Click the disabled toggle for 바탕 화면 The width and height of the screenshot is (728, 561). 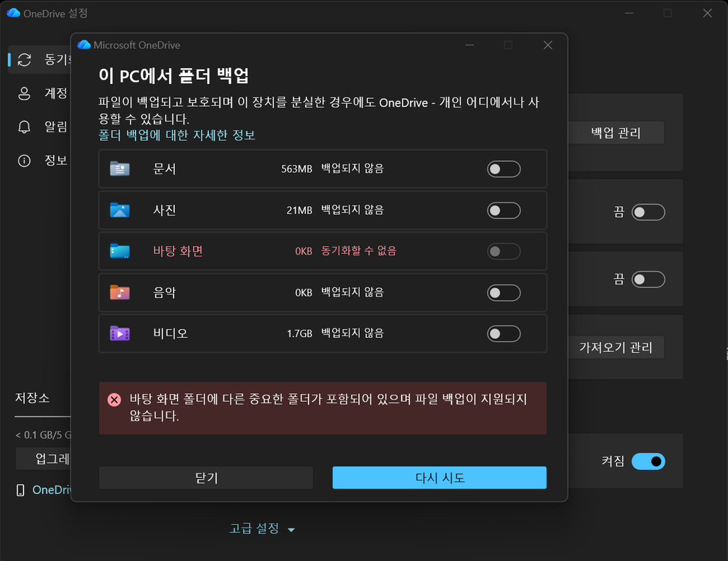pos(504,251)
